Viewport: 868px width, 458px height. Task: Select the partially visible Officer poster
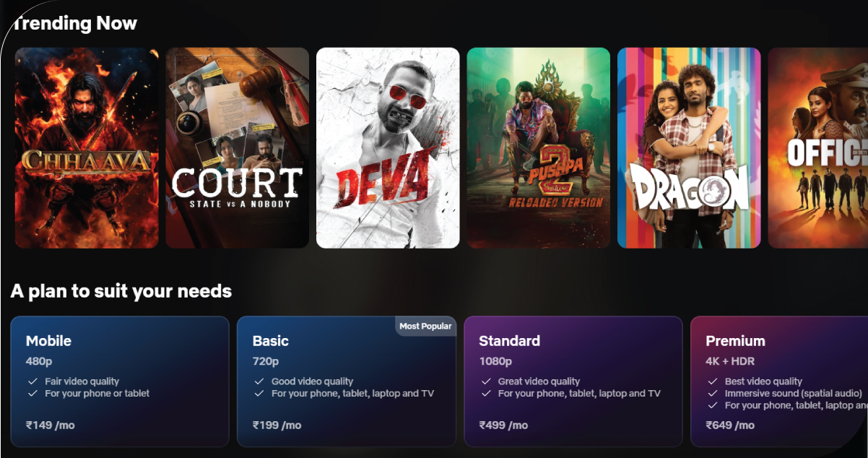[818, 148]
